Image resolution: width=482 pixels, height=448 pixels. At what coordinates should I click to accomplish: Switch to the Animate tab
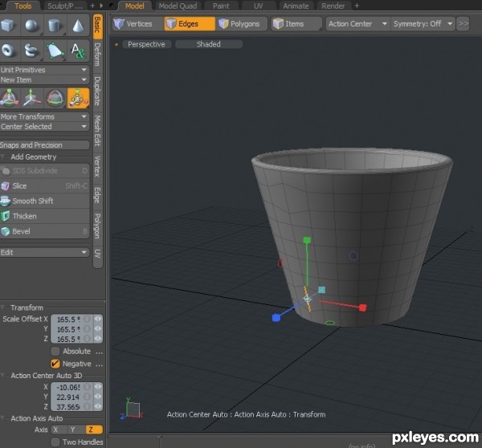[296, 6]
